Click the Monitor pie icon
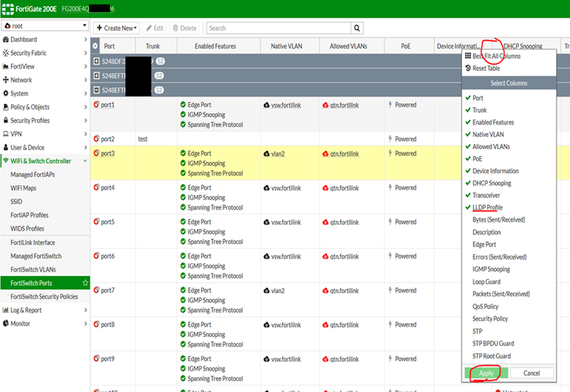Screen dimensions: 570x392 [x=5, y=323]
